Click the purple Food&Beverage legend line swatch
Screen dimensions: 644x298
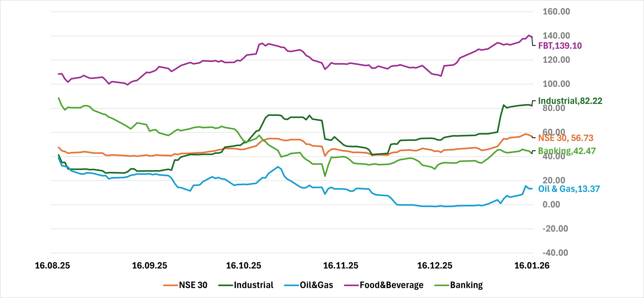click(351, 285)
